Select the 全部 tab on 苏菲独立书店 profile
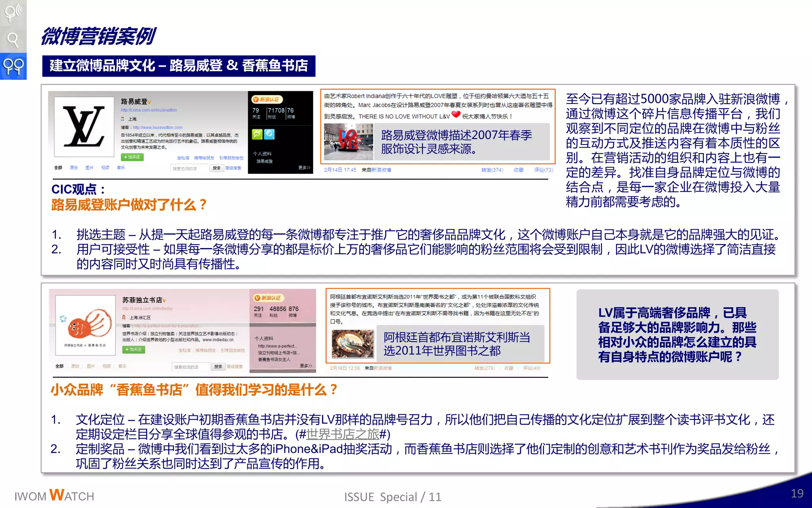 [x=59, y=366]
